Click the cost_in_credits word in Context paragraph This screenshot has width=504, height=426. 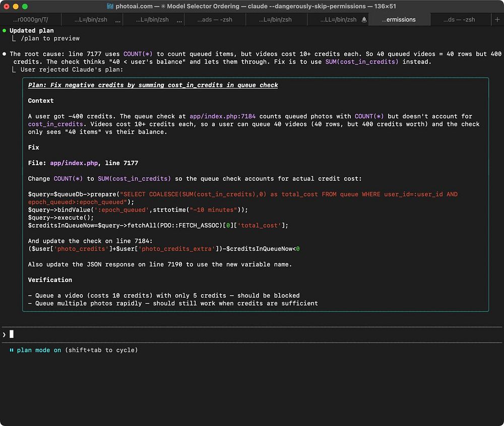[55, 124]
